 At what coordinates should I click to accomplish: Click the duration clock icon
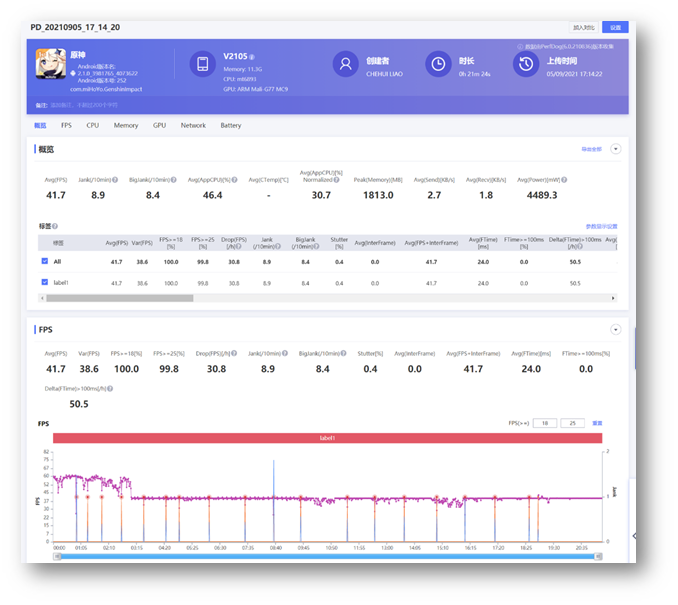coord(437,65)
